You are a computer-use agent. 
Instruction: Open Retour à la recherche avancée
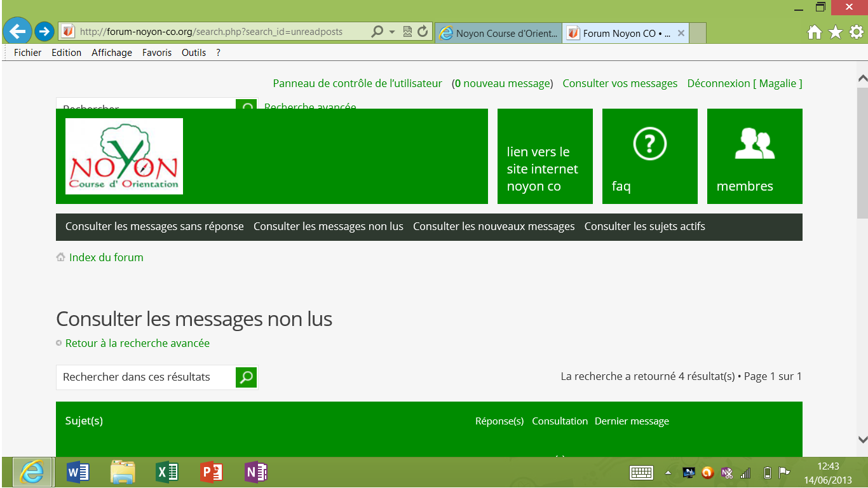pos(137,342)
